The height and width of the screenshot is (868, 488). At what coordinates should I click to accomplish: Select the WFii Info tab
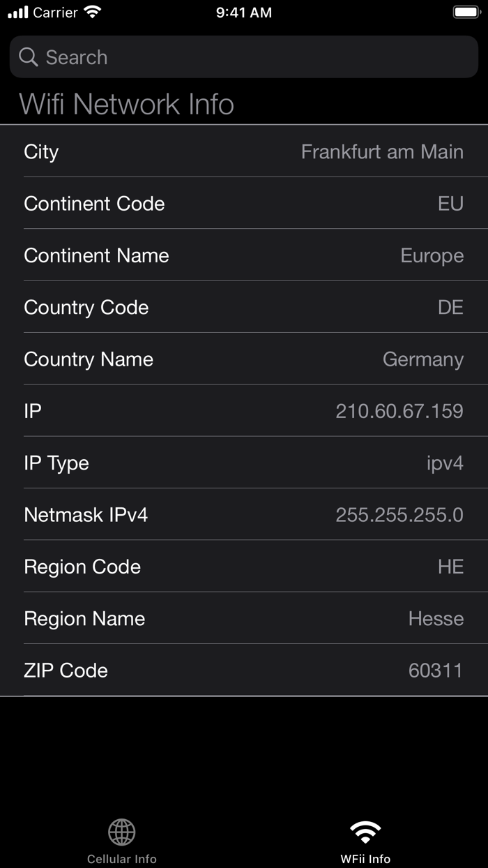(x=365, y=841)
